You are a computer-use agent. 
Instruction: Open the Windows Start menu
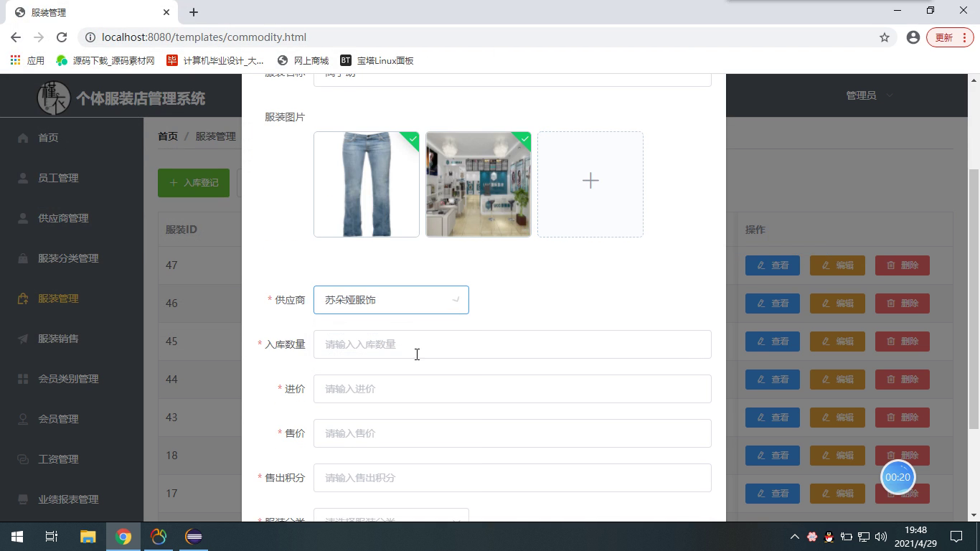tap(17, 537)
